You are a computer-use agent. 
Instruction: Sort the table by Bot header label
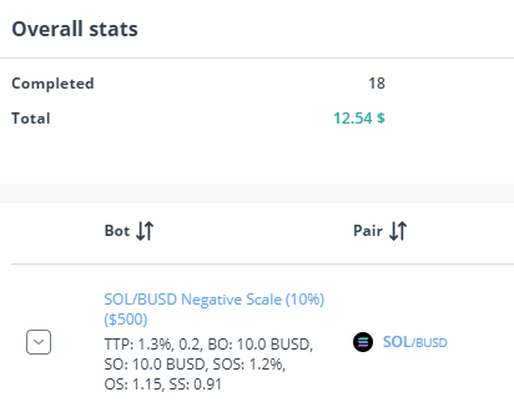pos(117,231)
